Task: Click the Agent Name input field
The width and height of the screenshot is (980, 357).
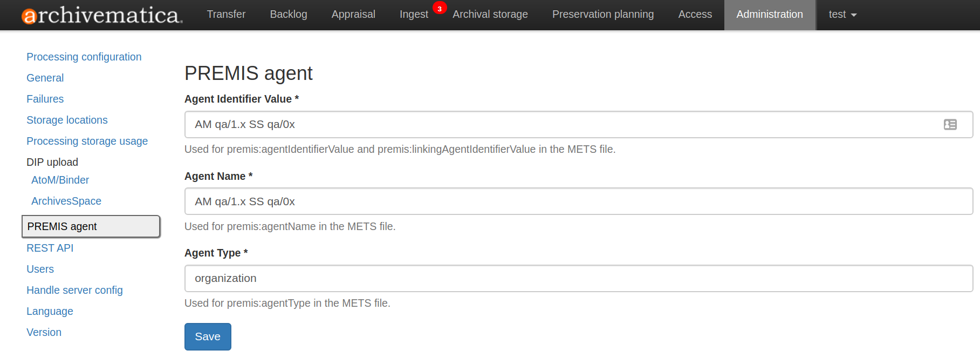Action: pos(578,201)
